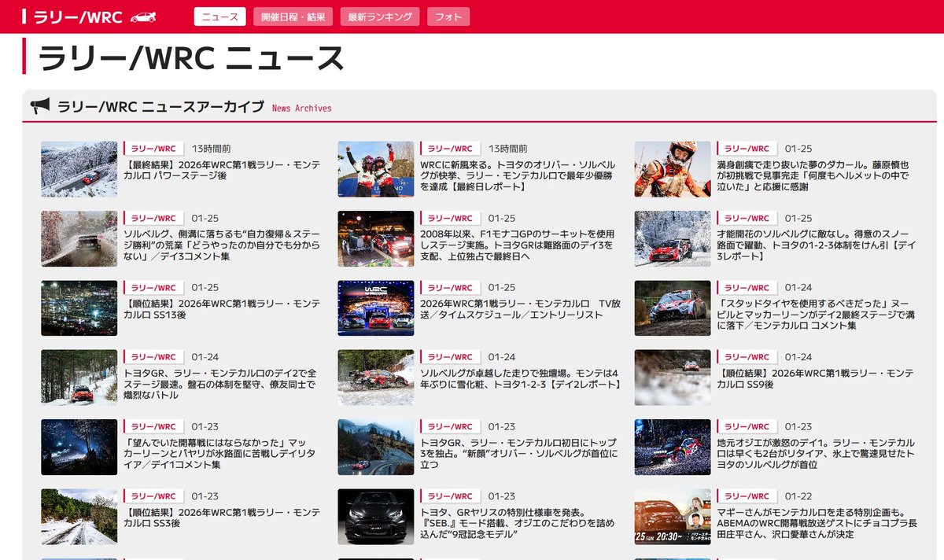Click the podium celebration thumbnail image

377,168
